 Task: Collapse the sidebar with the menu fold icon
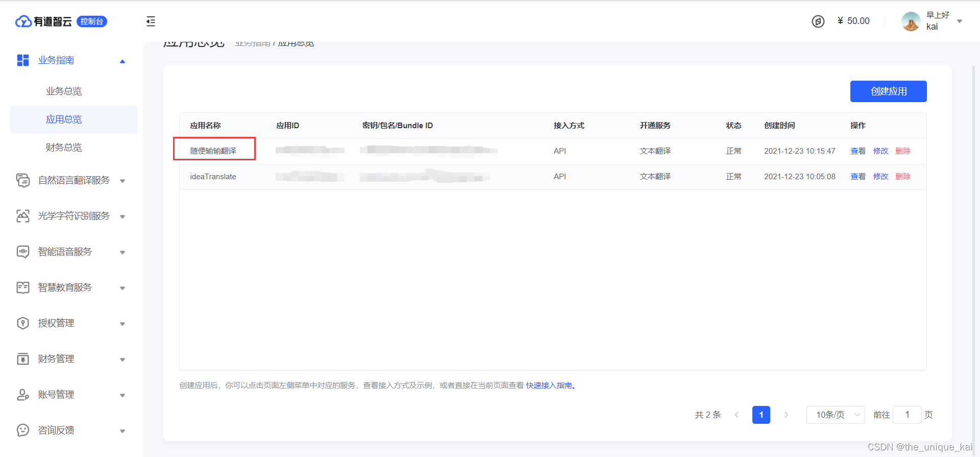(x=151, y=21)
